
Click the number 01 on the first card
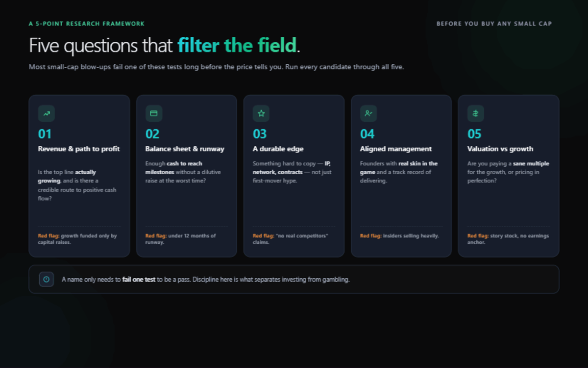(45, 134)
